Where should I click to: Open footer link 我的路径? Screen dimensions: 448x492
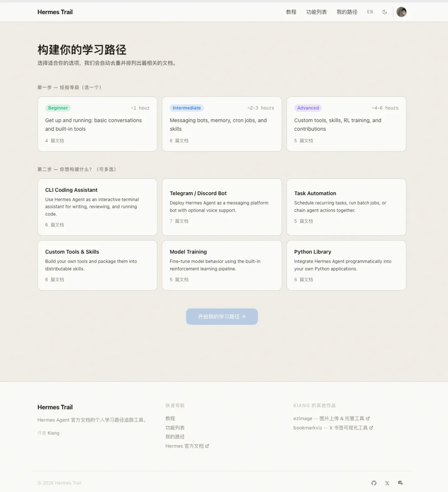tap(175, 437)
